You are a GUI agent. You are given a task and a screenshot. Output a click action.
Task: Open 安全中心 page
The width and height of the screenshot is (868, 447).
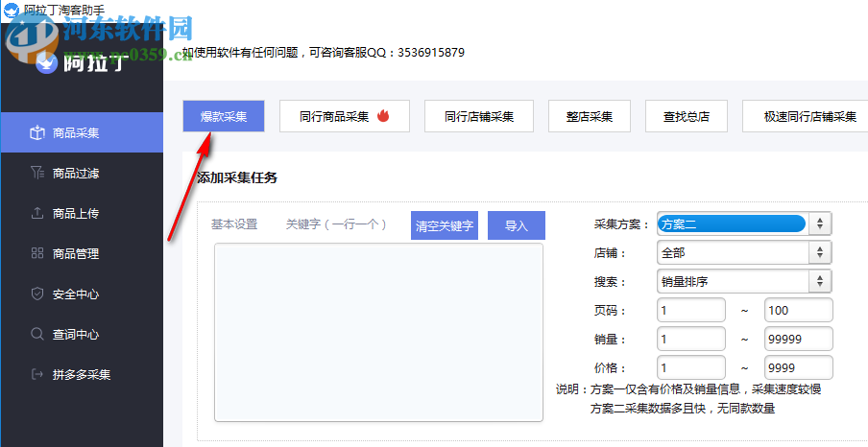pyautogui.click(x=82, y=294)
